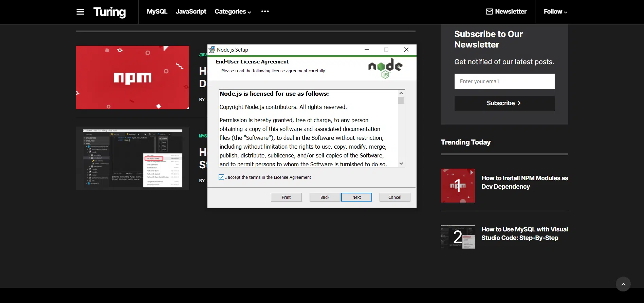Open the JavaScript nav item
The width and height of the screenshot is (644, 303).
191,12
